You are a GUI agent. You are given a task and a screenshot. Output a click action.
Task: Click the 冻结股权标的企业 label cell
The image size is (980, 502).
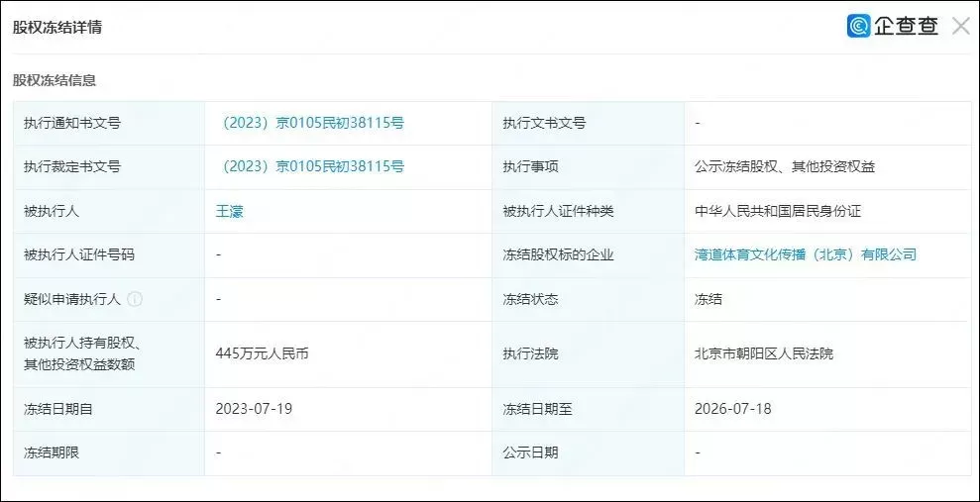coord(589,255)
